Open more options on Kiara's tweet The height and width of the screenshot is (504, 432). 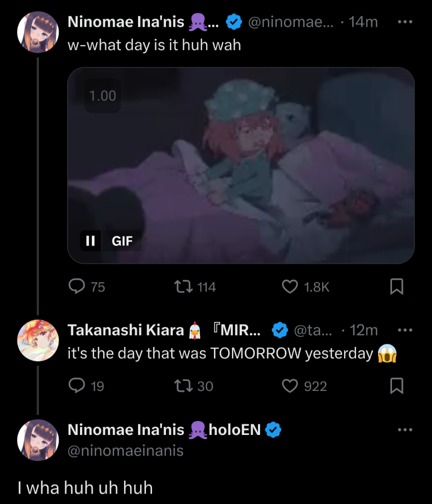(x=404, y=330)
